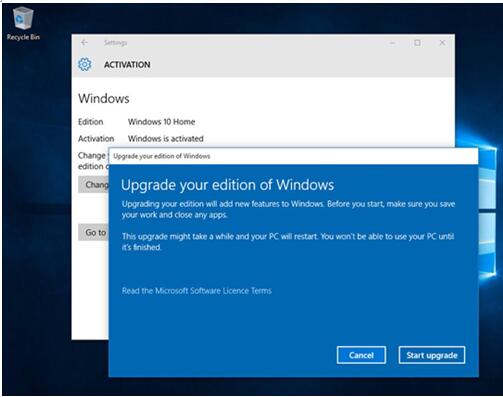Click the Settings title text in window bar
This screenshot has height=397, width=503.
coord(115,43)
